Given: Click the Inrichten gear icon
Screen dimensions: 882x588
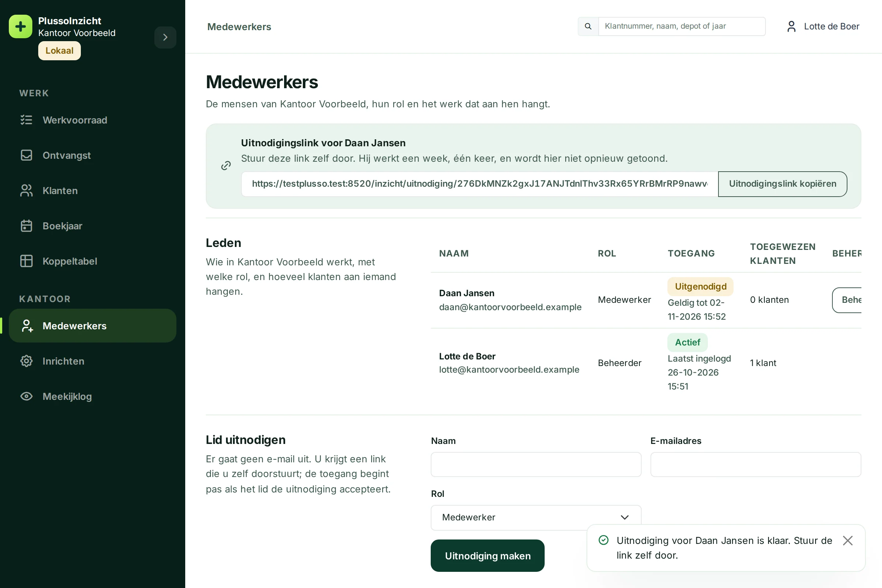Looking at the screenshot, I should pos(26,361).
